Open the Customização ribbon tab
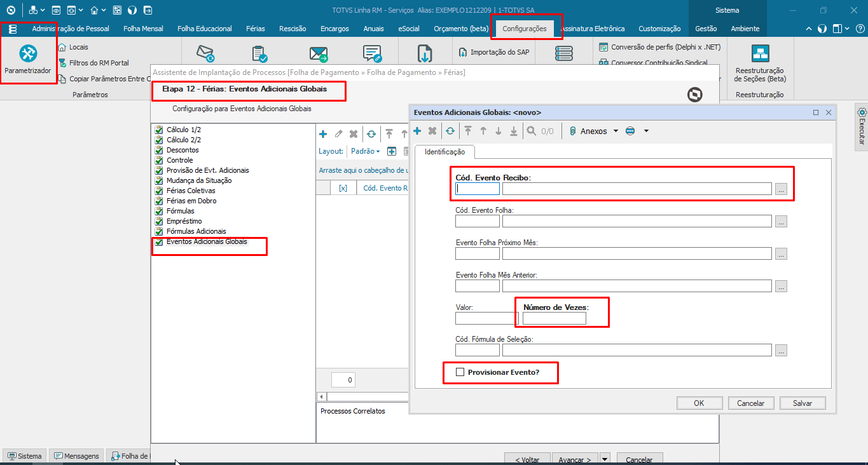The height and width of the screenshot is (465, 868). pyautogui.click(x=659, y=29)
